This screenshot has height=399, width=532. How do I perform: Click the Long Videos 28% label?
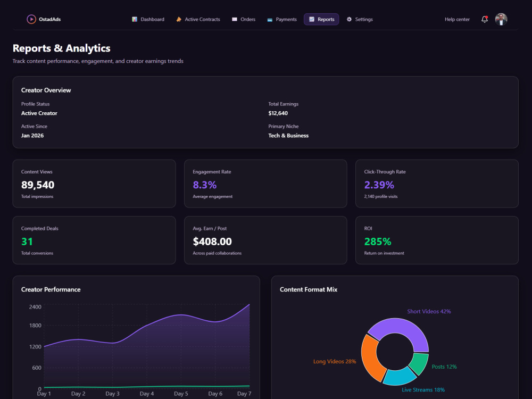pos(335,362)
